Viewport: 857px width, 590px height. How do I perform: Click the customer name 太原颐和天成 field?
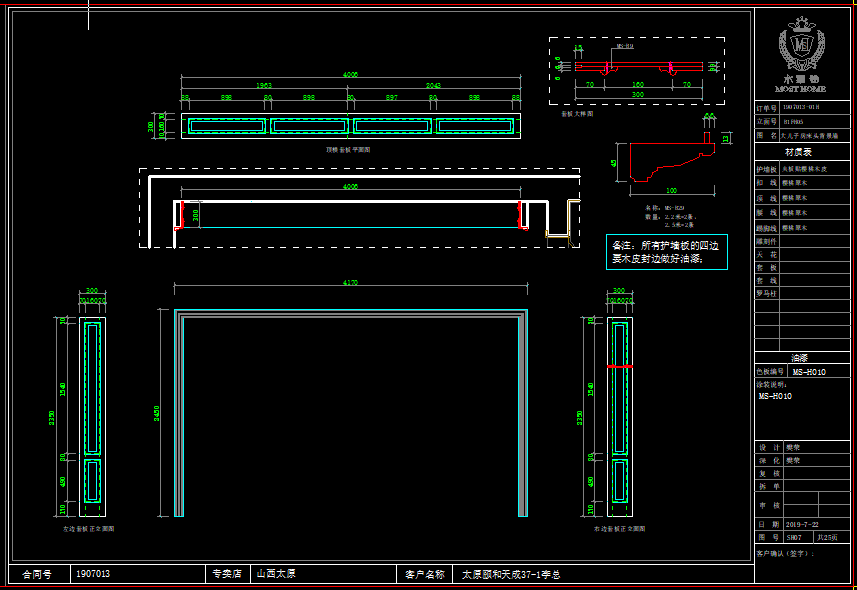pyautogui.click(x=510, y=574)
